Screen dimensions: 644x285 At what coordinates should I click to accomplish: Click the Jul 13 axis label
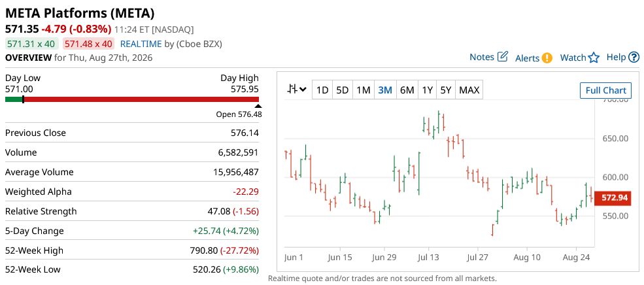(428, 258)
